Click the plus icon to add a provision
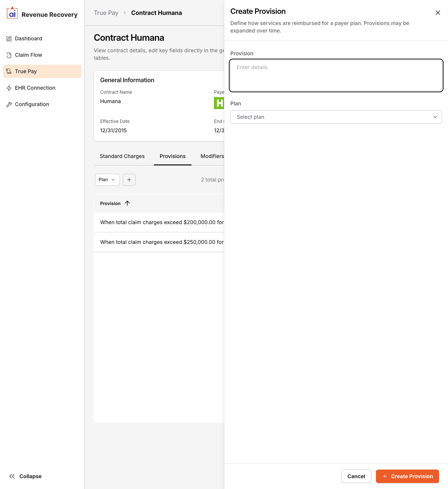Viewport: 448px width, 489px height. (129, 180)
